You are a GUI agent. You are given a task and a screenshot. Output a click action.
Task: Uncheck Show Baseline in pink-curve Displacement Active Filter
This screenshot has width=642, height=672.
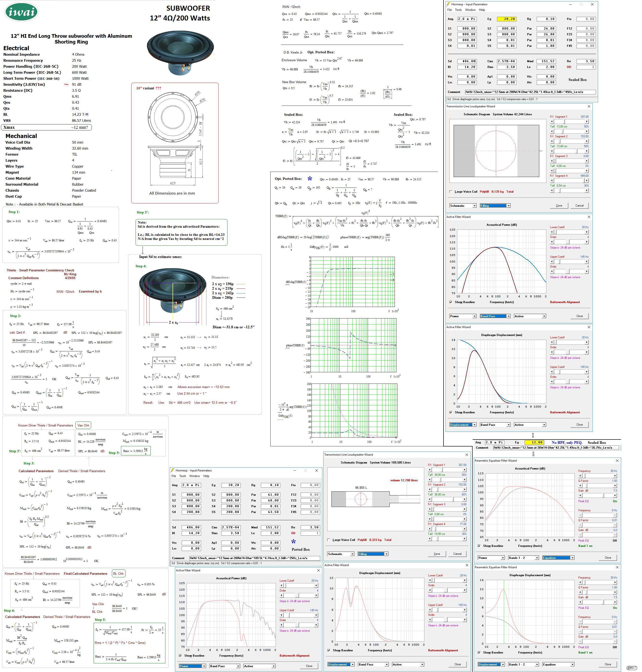click(329, 650)
